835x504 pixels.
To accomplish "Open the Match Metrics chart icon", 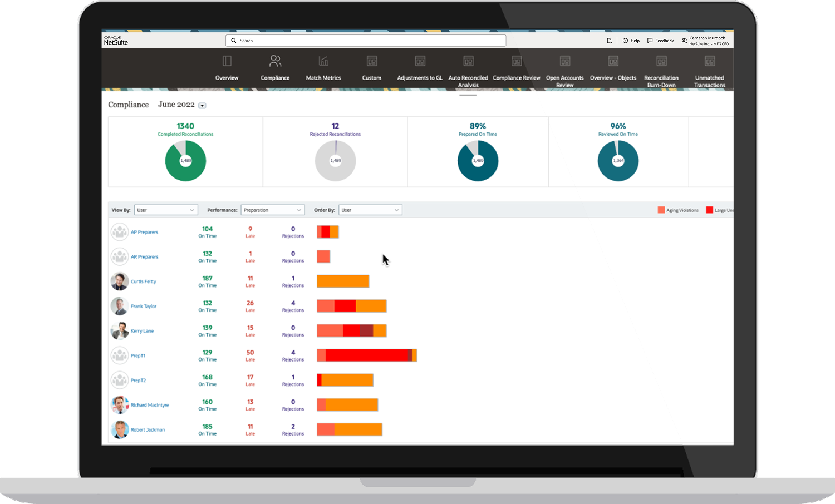I will click(x=323, y=61).
